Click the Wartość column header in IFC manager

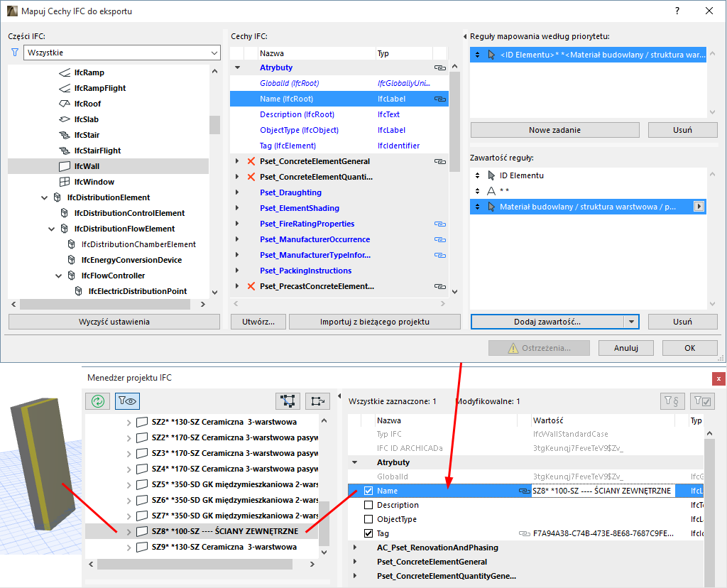pos(603,420)
